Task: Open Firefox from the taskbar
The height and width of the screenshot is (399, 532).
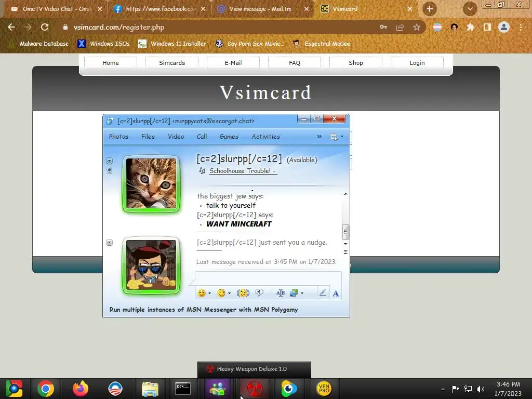Action: [x=81, y=389]
